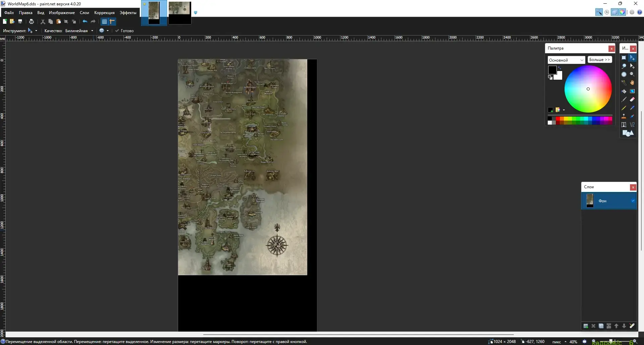Open the Правка menu
The image size is (644, 345).
click(x=25, y=13)
